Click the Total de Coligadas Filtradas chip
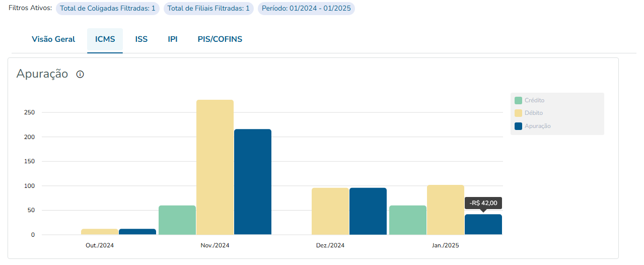This screenshot has width=644, height=265. (108, 9)
